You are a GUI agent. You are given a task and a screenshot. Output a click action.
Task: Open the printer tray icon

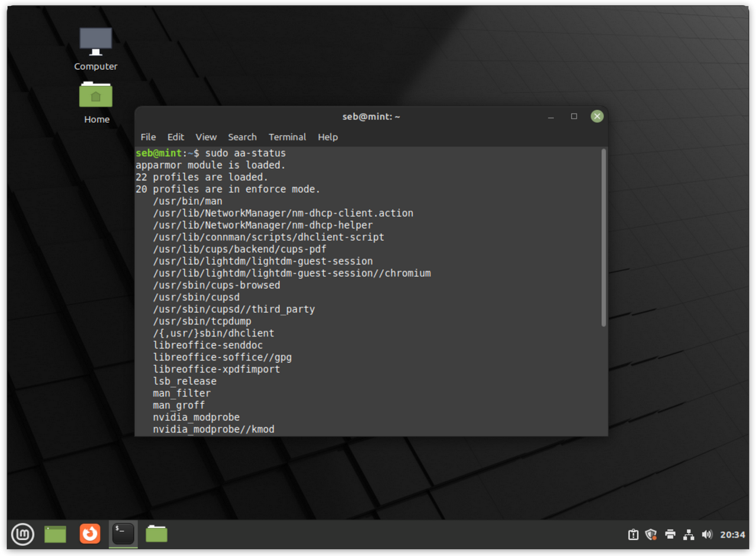(670, 535)
